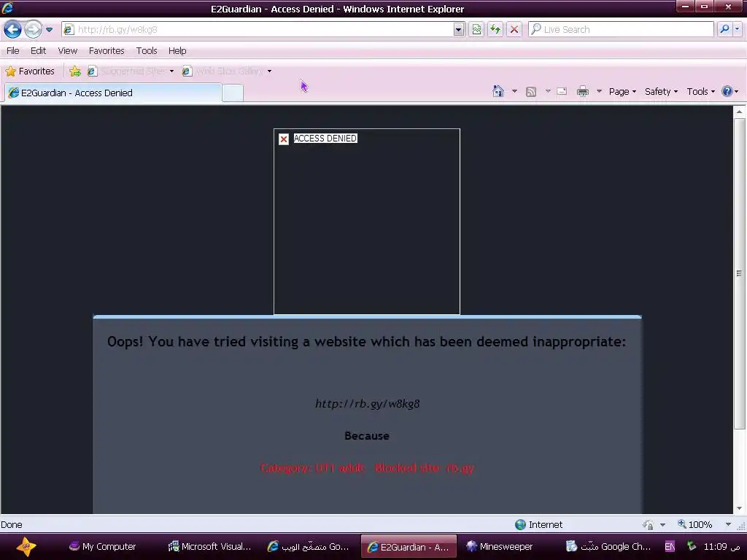Viewport: 747px width, 560px height.
Task: Open the View menu
Action: (x=68, y=50)
